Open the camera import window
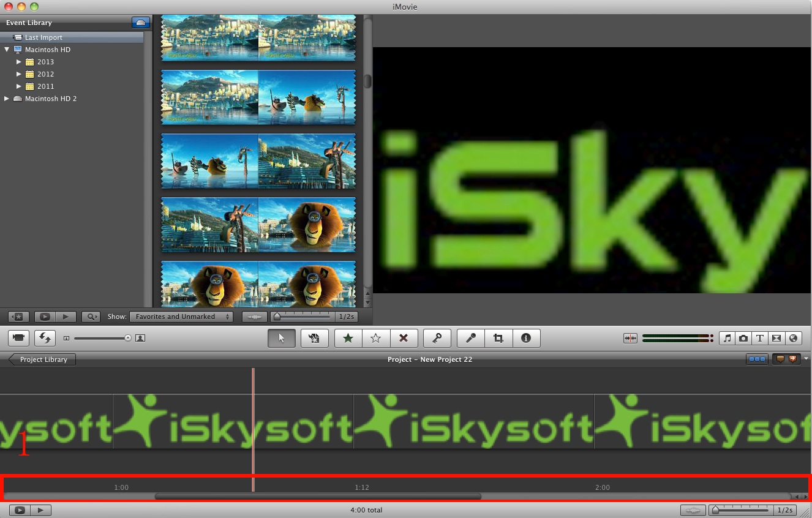 (18, 338)
